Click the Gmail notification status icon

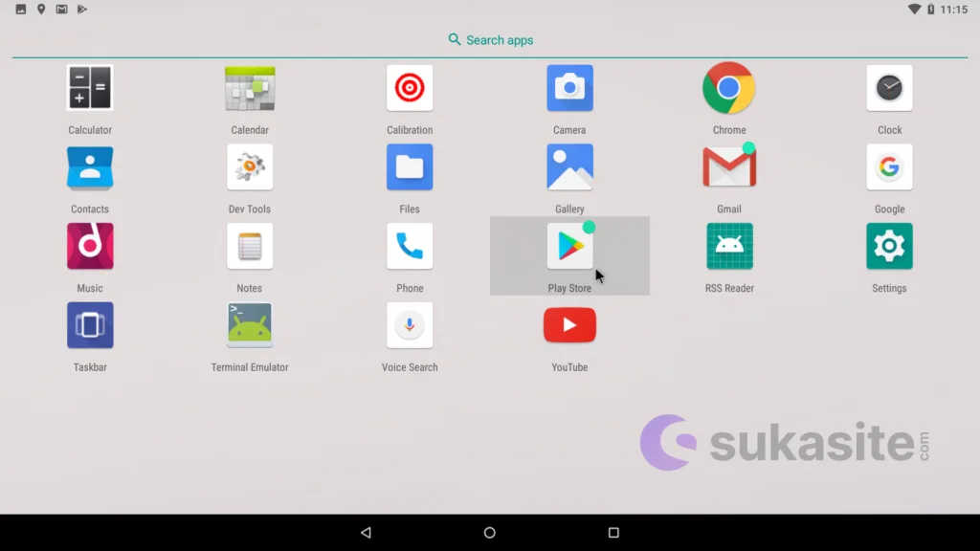[x=61, y=10]
